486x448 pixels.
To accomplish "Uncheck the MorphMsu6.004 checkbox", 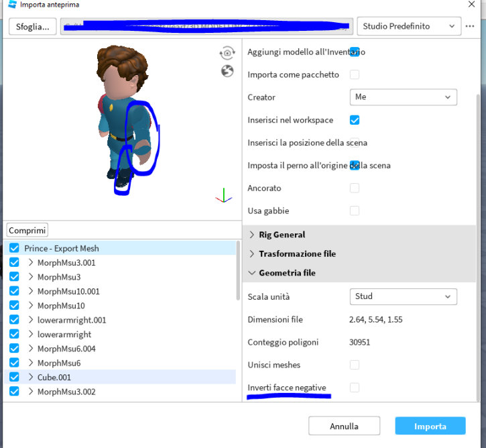I will pyautogui.click(x=14, y=349).
